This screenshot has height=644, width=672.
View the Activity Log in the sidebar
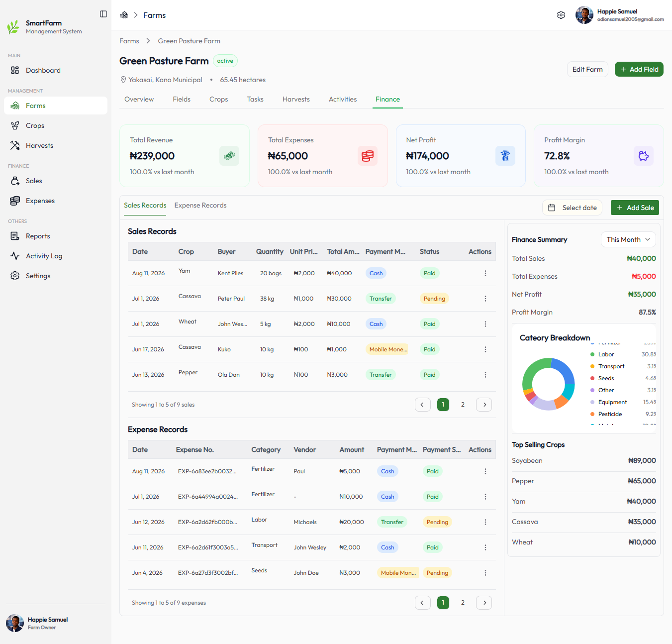coord(56,256)
